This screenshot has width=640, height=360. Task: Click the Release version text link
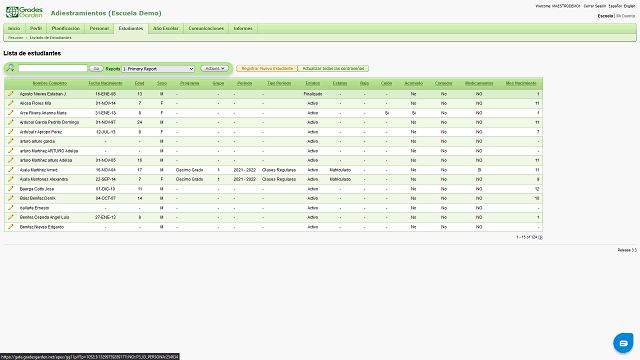tap(627, 250)
